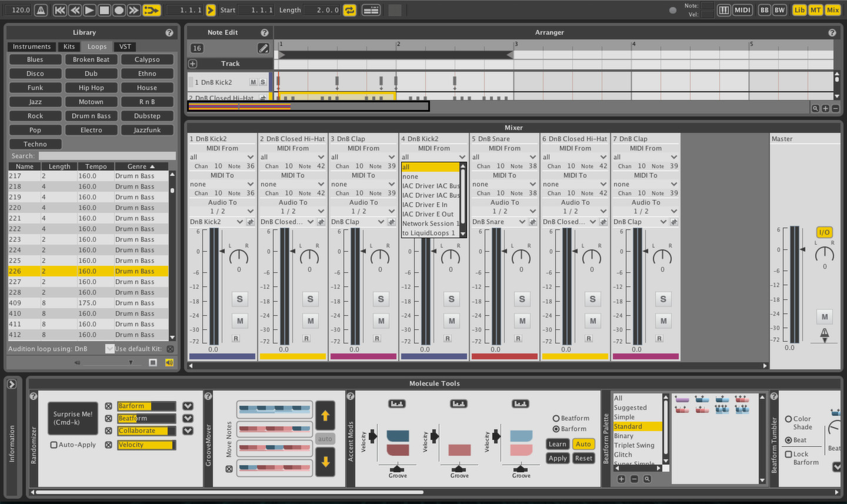847x504 pixels.
Task: Enable the loop cycle icon next to Length
Action: (x=349, y=10)
